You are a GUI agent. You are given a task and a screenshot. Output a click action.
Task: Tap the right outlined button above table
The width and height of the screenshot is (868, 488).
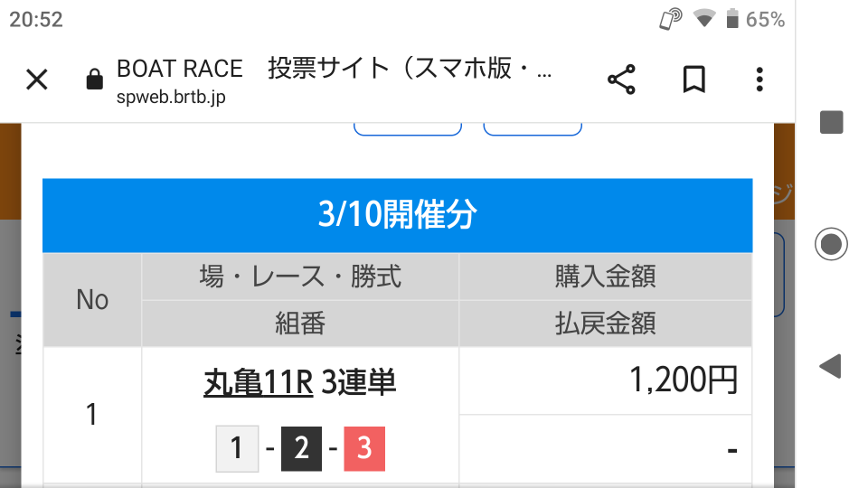click(533, 127)
